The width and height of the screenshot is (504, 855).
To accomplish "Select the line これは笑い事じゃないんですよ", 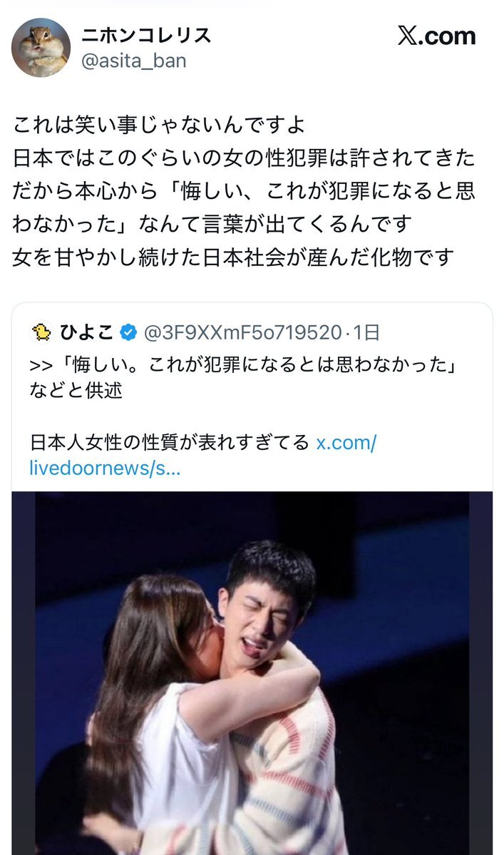I will 159,125.
